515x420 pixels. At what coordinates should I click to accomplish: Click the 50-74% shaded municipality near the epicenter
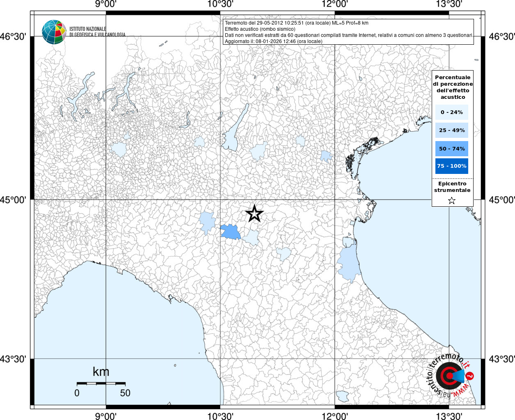tap(231, 232)
